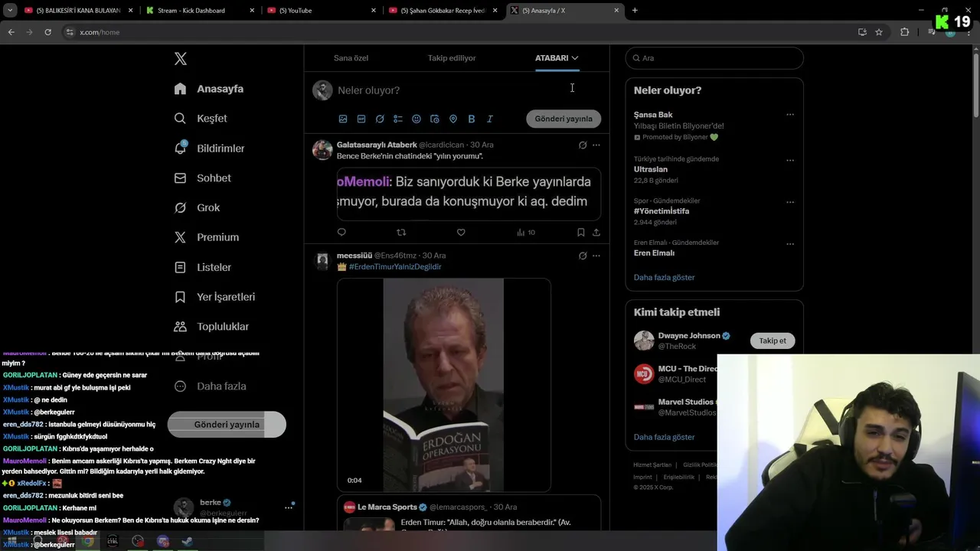The width and height of the screenshot is (980, 551).
Task: Reply to Ataberk post
Action: click(341, 233)
